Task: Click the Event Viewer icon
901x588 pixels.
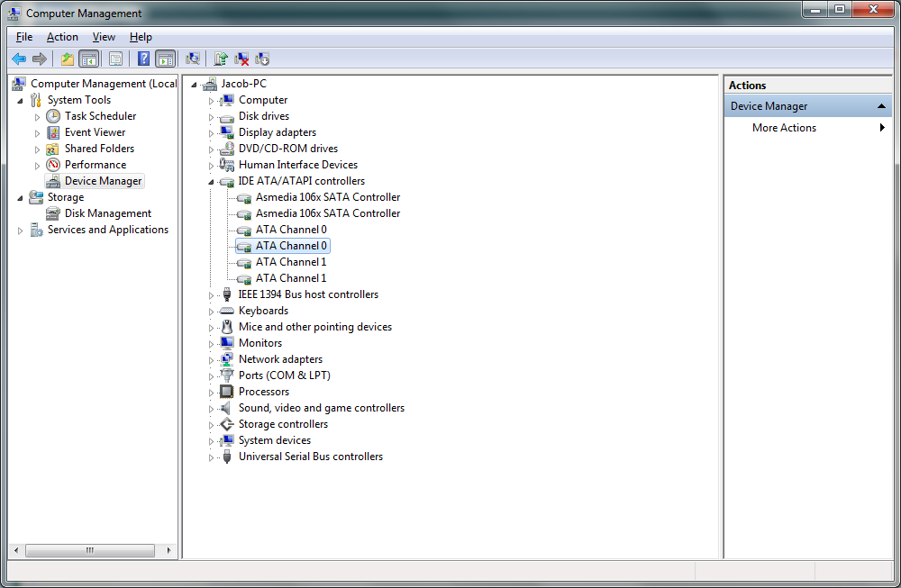Action: click(53, 132)
